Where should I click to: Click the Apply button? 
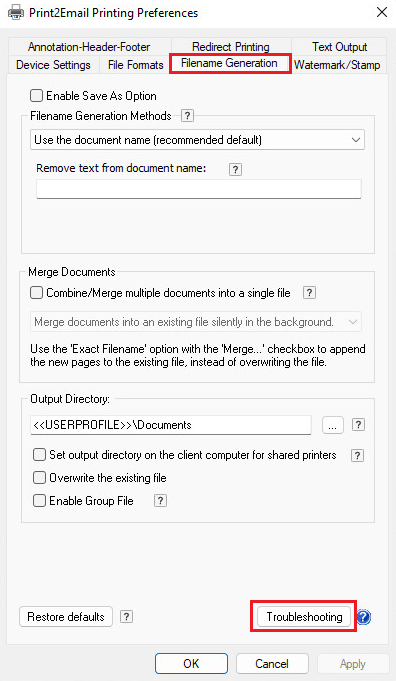[353, 664]
